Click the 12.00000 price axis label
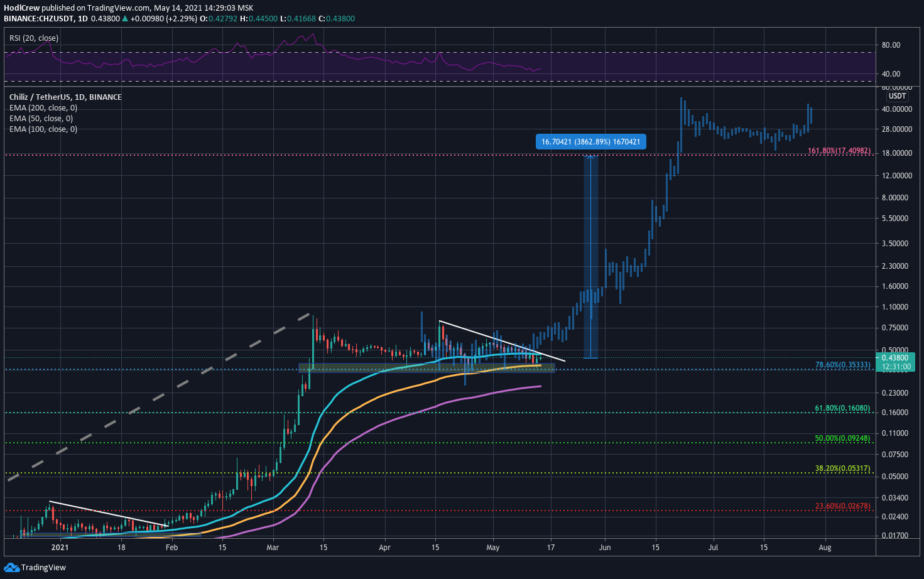This screenshot has width=924, height=579. pyautogui.click(x=897, y=176)
